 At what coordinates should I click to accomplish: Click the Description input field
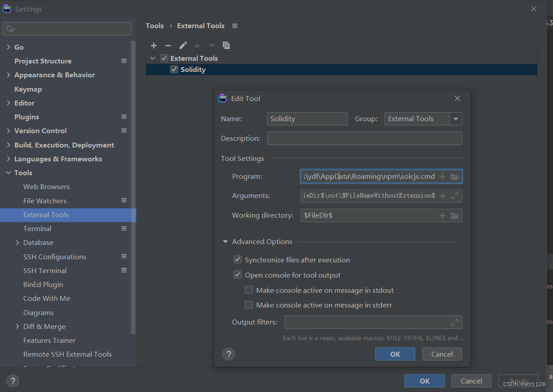pos(364,138)
